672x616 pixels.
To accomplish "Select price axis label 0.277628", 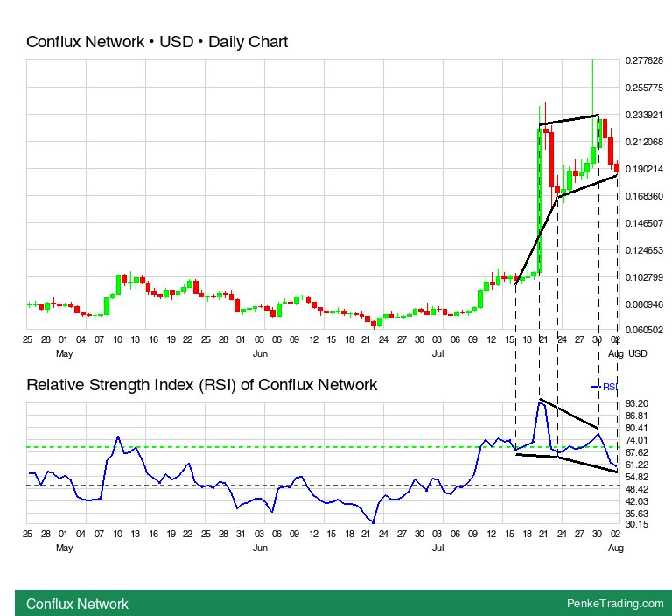I will pyautogui.click(x=644, y=60).
